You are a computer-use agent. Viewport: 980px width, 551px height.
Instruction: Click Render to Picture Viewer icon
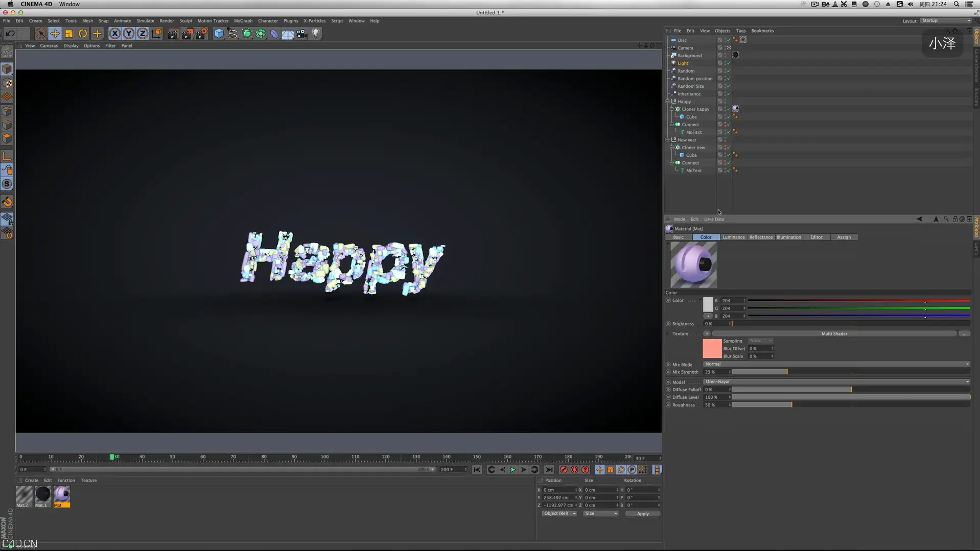click(x=187, y=34)
